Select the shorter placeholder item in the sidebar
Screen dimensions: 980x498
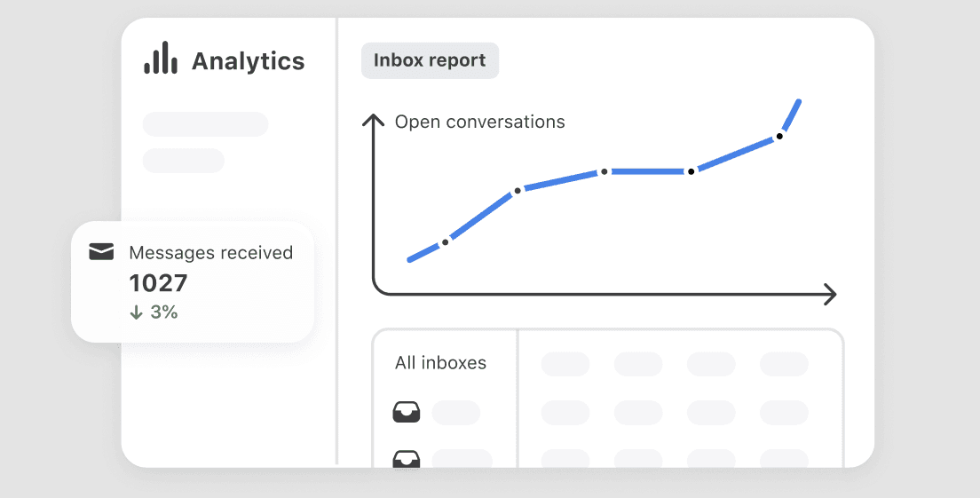pos(183,161)
